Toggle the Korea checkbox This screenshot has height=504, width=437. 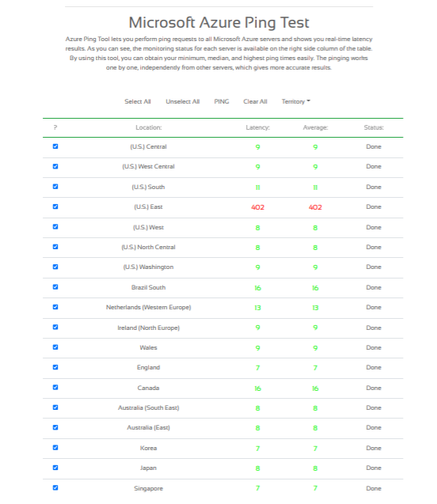(x=55, y=448)
